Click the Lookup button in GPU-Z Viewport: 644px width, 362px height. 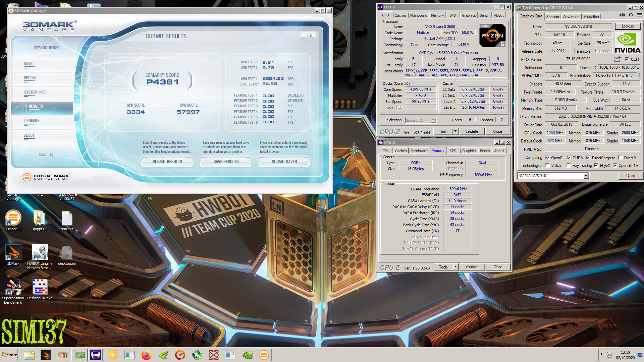[x=628, y=26]
